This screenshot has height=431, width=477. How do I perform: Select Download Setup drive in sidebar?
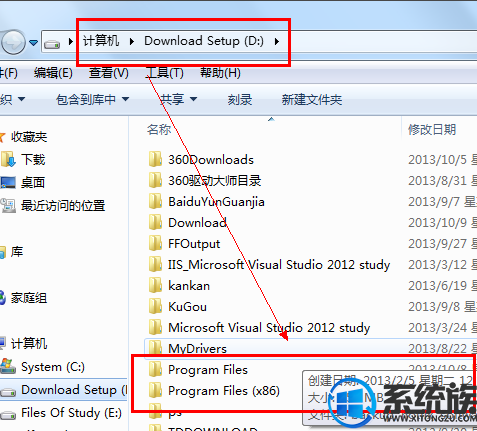click(x=74, y=390)
